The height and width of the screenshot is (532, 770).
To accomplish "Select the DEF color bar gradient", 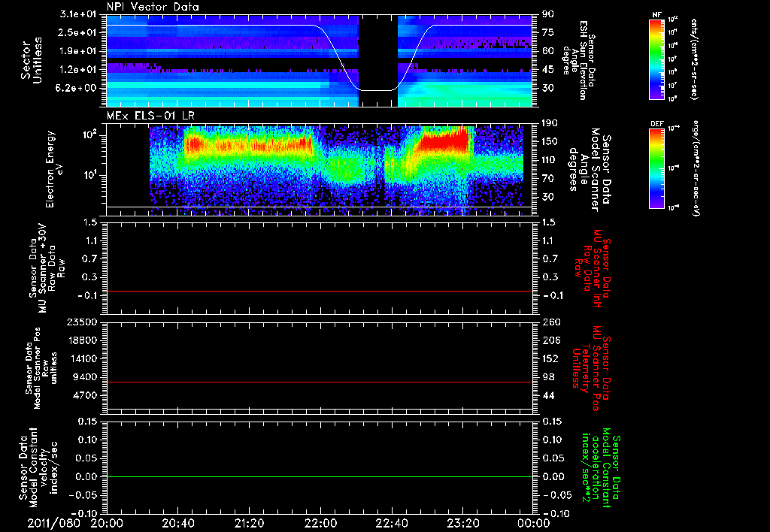I will (657, 168).
